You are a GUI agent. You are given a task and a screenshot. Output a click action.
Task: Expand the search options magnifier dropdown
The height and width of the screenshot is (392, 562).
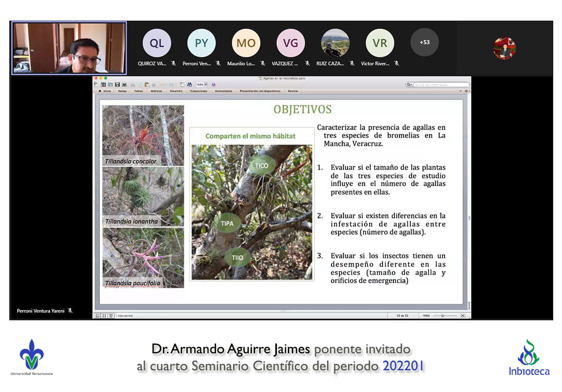(x=409, y=85)
